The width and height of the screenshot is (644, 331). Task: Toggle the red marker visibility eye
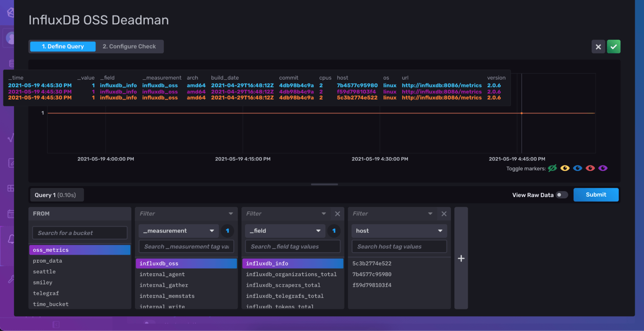pos(590,168)
